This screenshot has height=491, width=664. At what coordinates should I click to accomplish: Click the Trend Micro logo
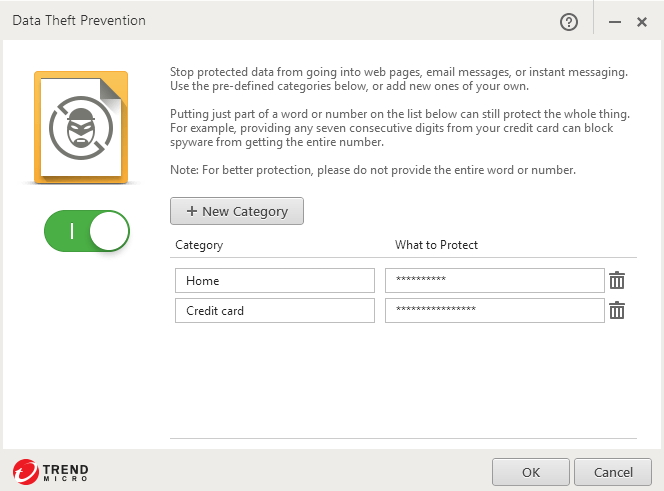[x=51, y=472]
